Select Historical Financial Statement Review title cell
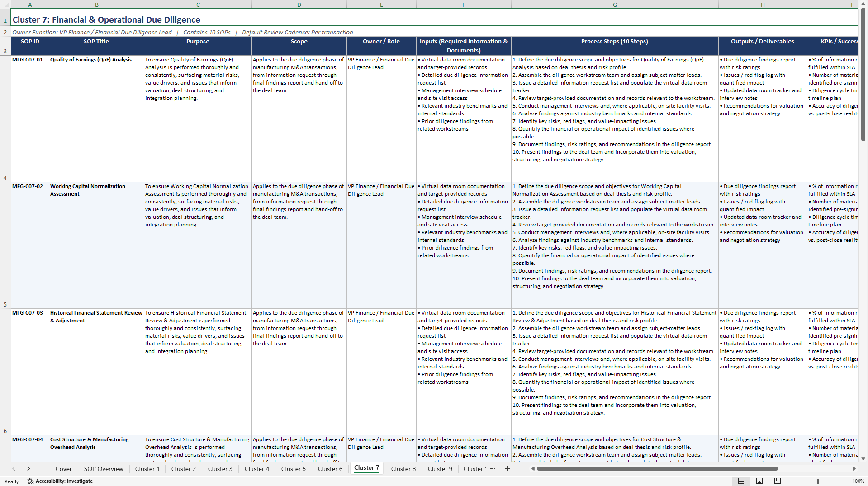Image resolution: width=868 pixels, height=486 pixels. tap(96, 372)
